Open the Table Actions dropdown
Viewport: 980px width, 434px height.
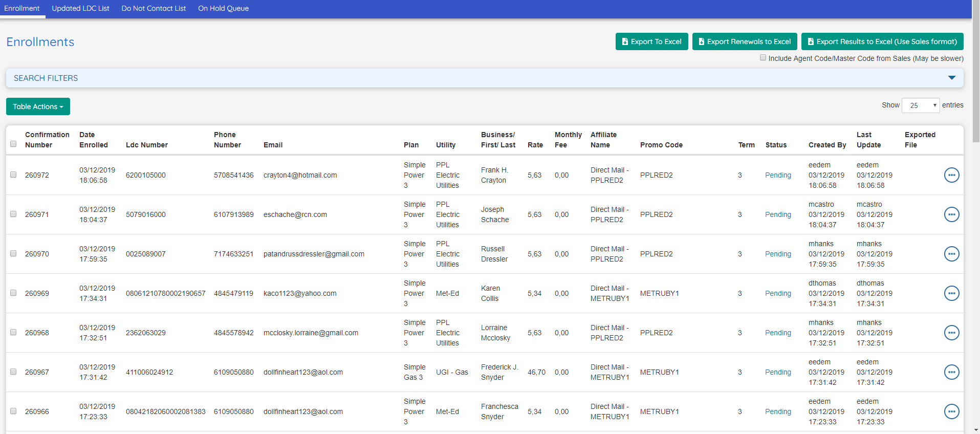[x=38, y=106]
